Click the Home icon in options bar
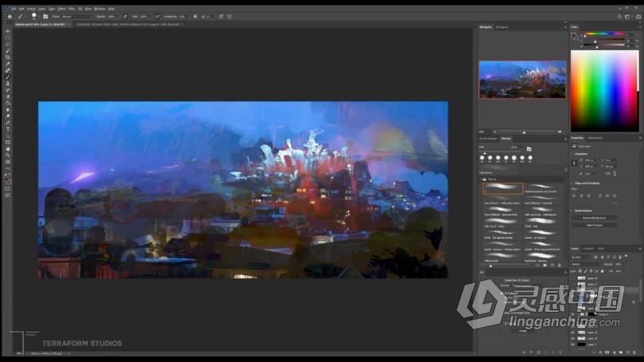 click(x=9, y=16)
